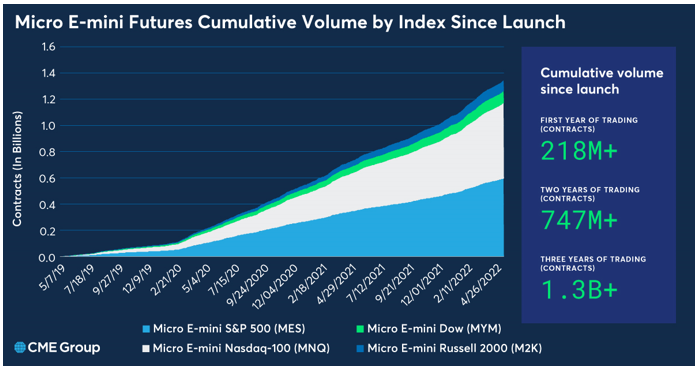Click the Micro E-mini S&P 500 legend swatch
This screenshot has height=367, width=698.
[146, 330]
